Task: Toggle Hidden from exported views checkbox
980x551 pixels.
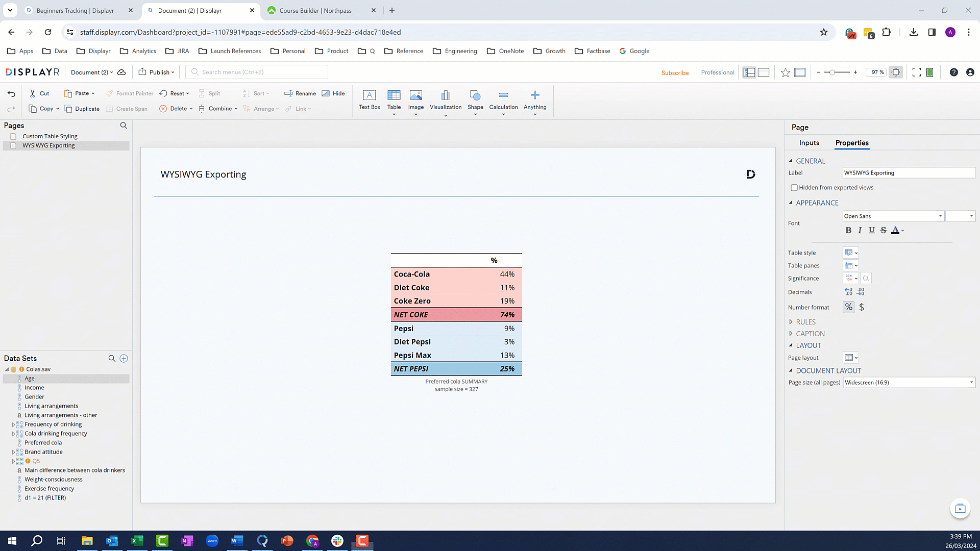Action: click(x=794, y=188)
